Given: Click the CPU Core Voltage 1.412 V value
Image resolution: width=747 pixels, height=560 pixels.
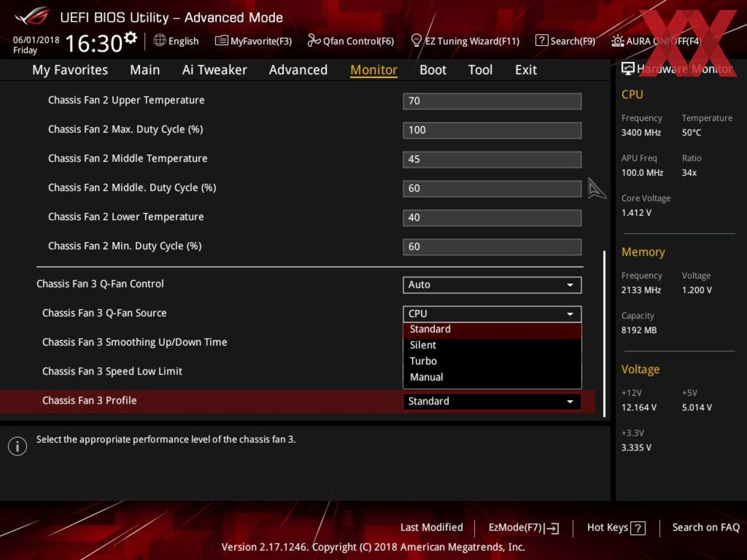Looking at the screenshot, I should click(x=636, y=212).
